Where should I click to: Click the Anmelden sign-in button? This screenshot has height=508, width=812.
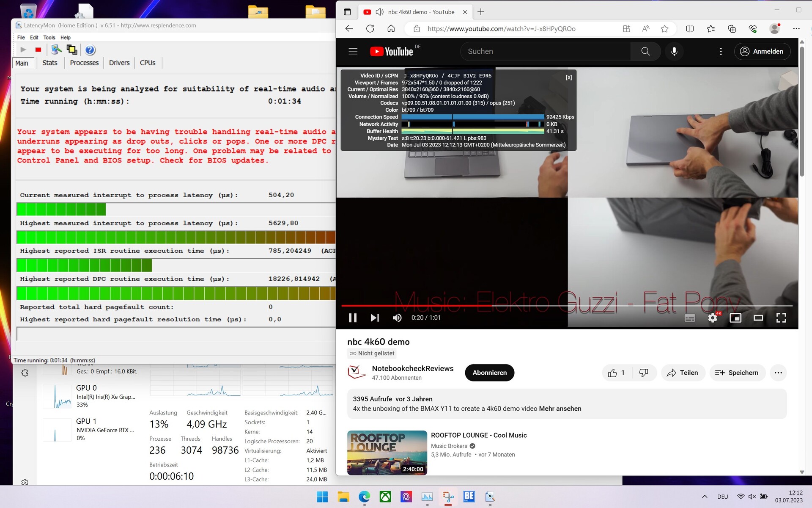[762, 51]
